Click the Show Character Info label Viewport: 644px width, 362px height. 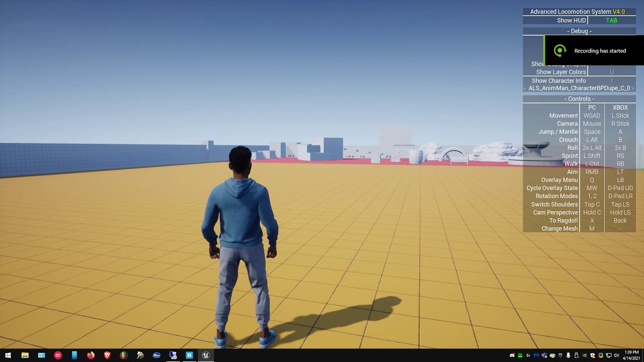559,80
